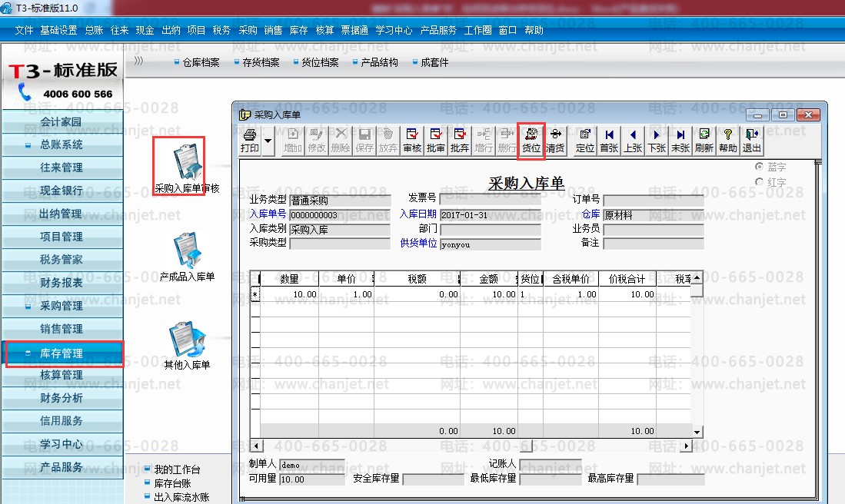Open the 库存 menu in menu bar
This screenshot has height=504, width=845.
pyautogui.click(x=298, y=31)
